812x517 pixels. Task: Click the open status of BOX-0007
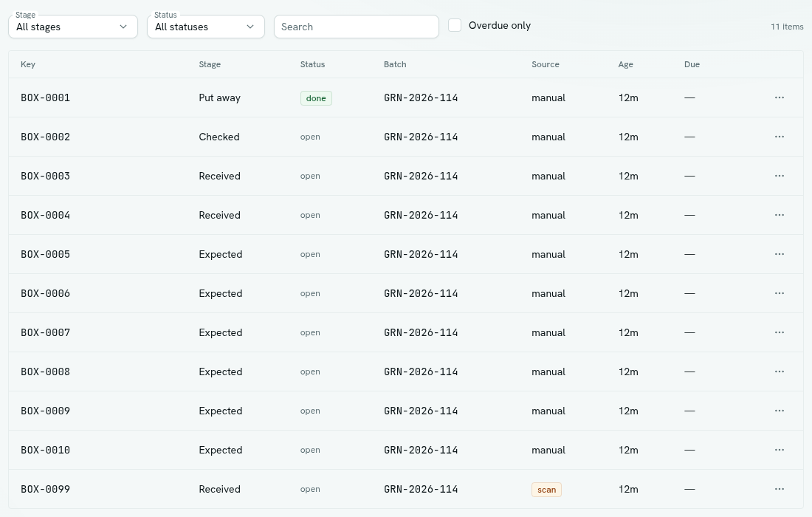(x=310, y=332)
